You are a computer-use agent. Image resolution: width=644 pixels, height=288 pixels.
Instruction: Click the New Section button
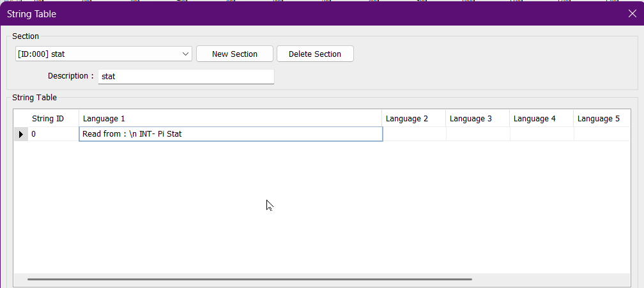pos(234,54)
